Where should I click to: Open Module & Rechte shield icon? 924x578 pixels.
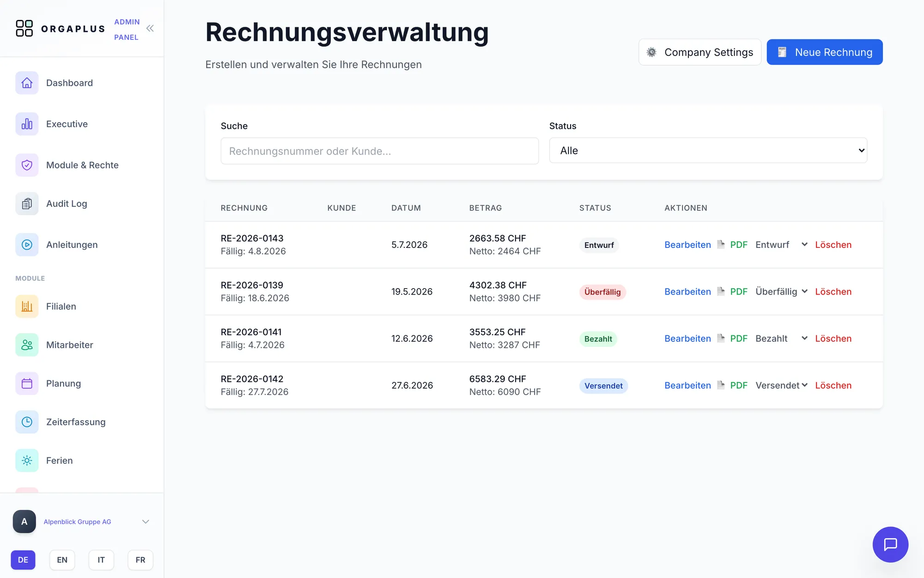click(27, 165)
